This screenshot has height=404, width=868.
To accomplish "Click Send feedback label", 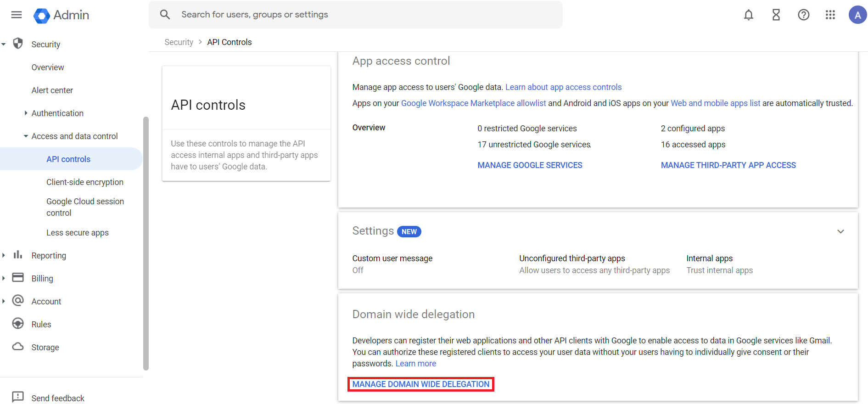I will pyautogui.click(x=58, y=398).
